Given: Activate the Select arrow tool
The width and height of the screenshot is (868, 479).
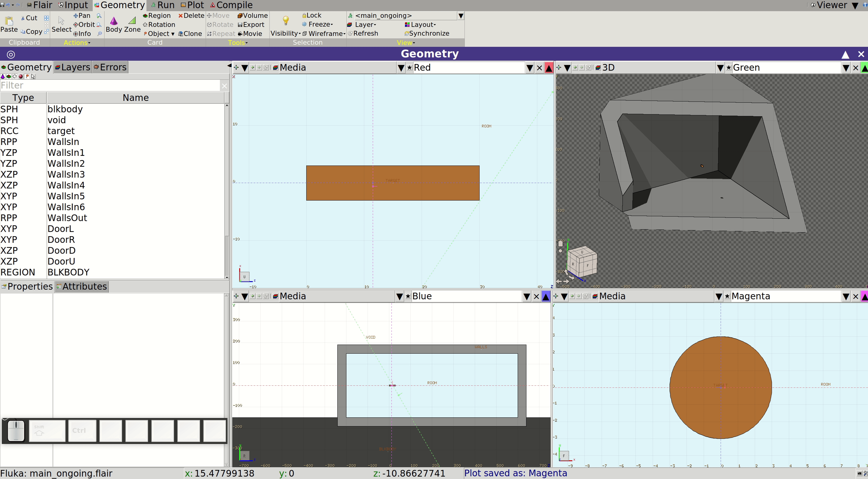Looking at the screenshot, I should click(x=61, y=21).
